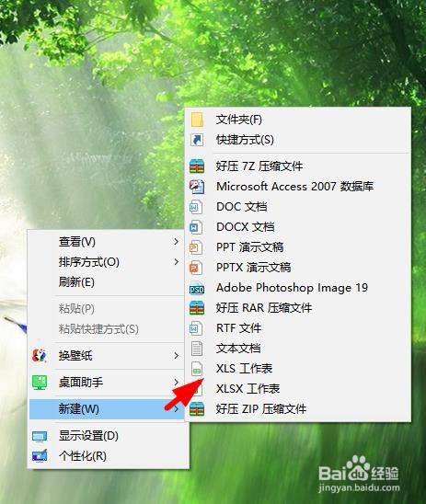The image size is (426, 504).
Task: Click the archive icon beside 好压 ZIP 压缩文件
Action: coord(197,409)
